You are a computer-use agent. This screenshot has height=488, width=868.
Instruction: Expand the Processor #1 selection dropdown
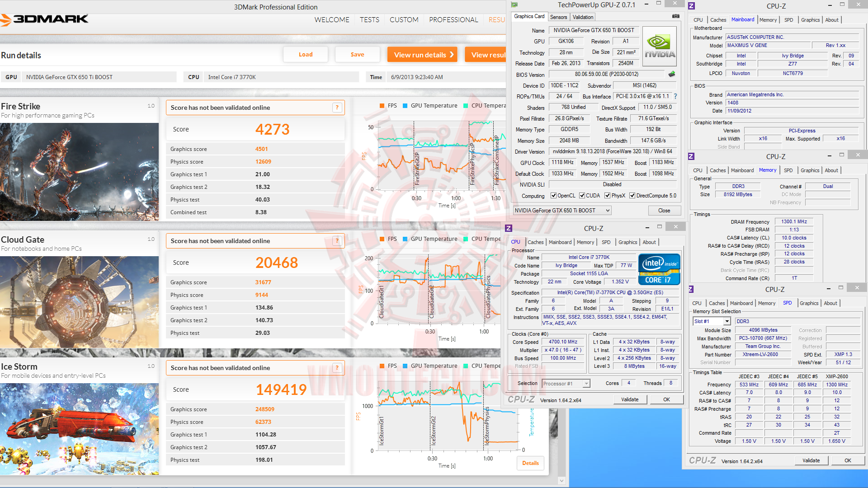[x=586, y=384]
